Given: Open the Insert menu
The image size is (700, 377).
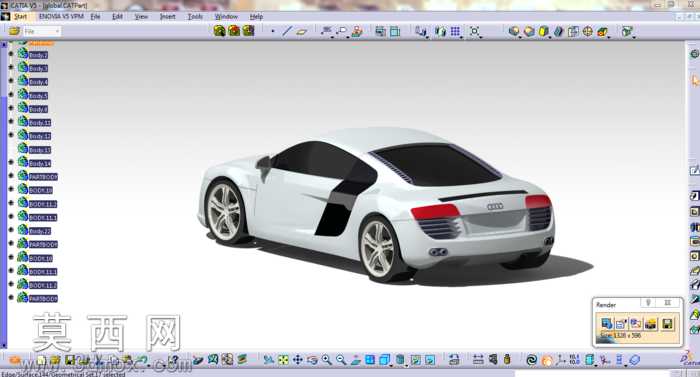Looking at the screenshot, I should [x=168, y=17].
